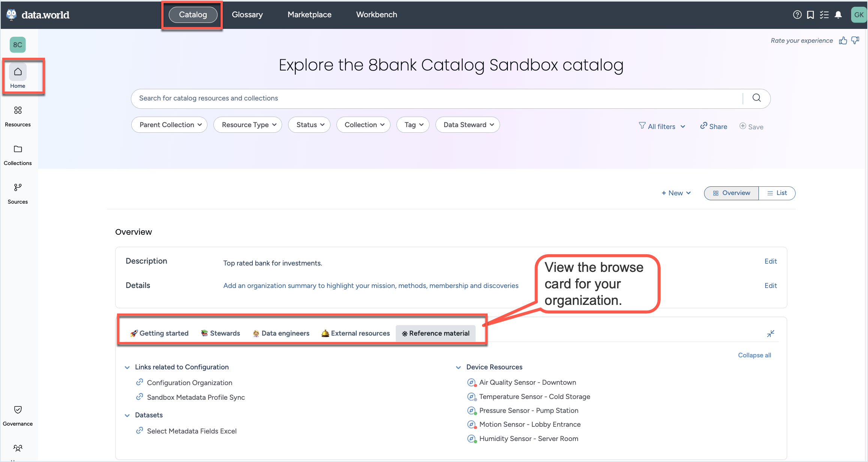Viewport: 868px width, 462px height.
Task: Open Data Steward filter dropdown
Action: [x=468, y=125]
